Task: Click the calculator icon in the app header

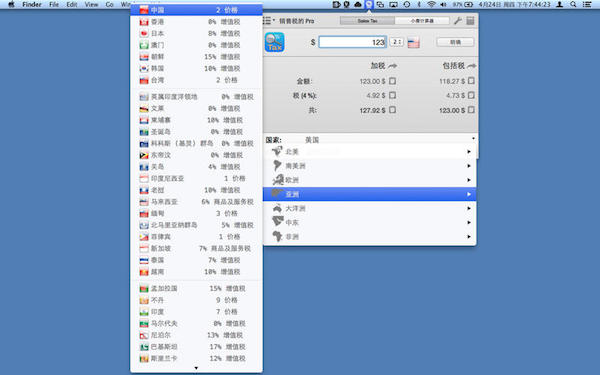Action: (470, 21)
